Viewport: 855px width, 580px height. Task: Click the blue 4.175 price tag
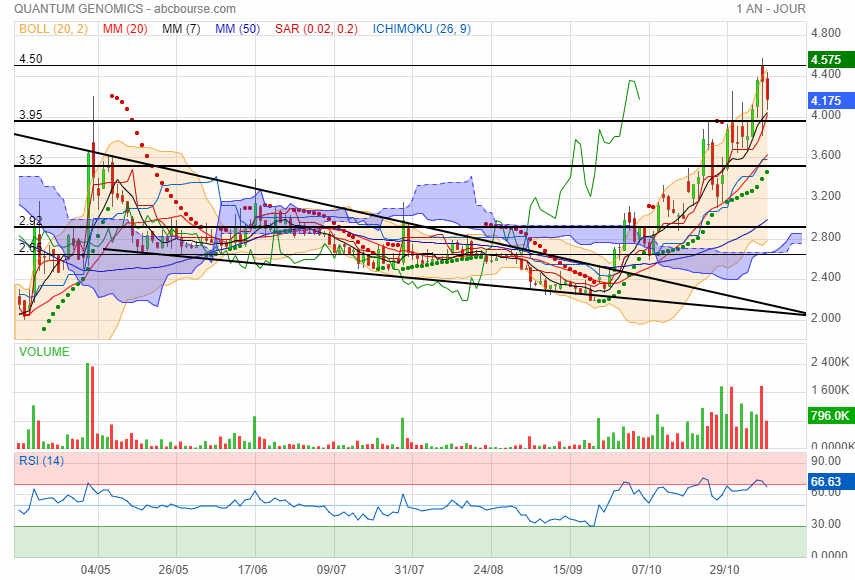831,100
